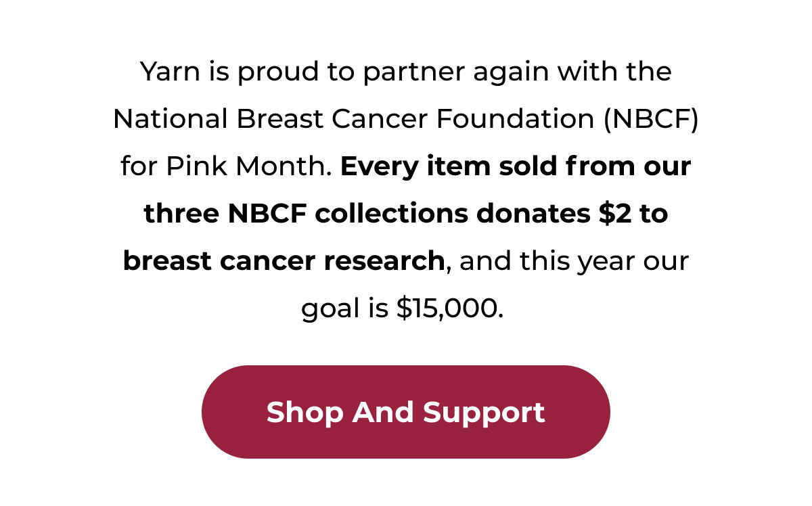Click the word "Support" on maroon button

pos(484,413)
